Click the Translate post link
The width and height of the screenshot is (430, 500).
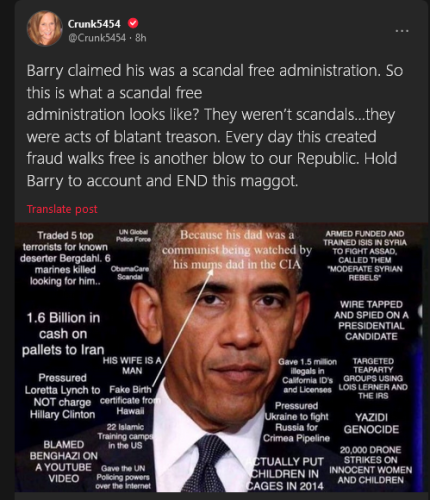tap(62, 209)
